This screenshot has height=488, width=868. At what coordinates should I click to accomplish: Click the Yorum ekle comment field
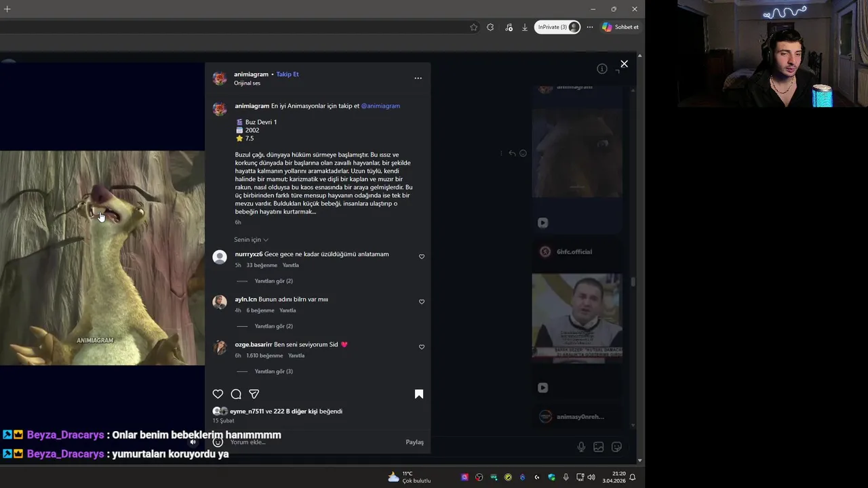[x=315, y=442]
